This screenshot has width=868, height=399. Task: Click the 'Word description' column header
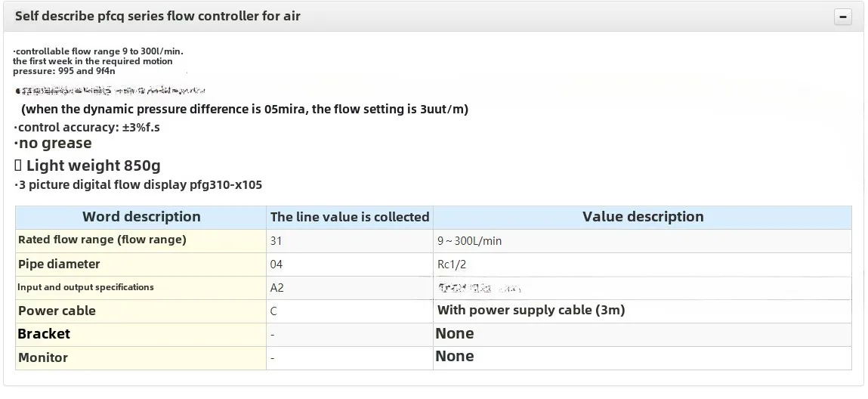pos(141,217)
